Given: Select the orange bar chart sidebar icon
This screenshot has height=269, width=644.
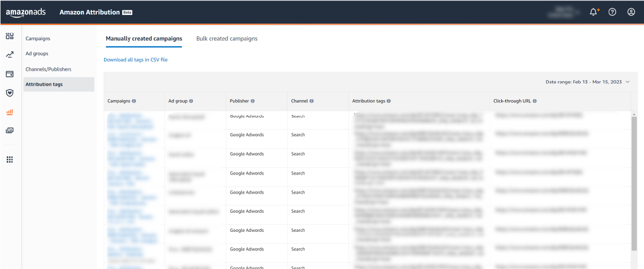Looking at the screenshot, I should click(x=9, y=112).
